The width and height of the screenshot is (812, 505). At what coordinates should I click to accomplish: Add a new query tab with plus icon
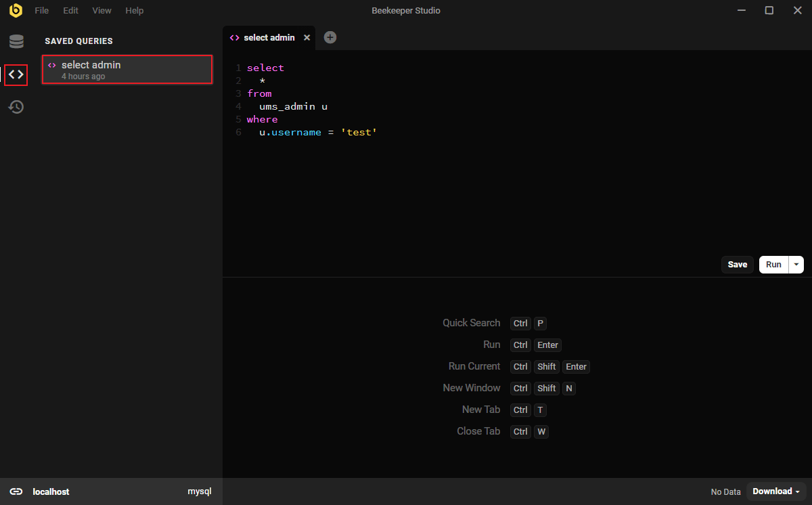tap(330, 38)
